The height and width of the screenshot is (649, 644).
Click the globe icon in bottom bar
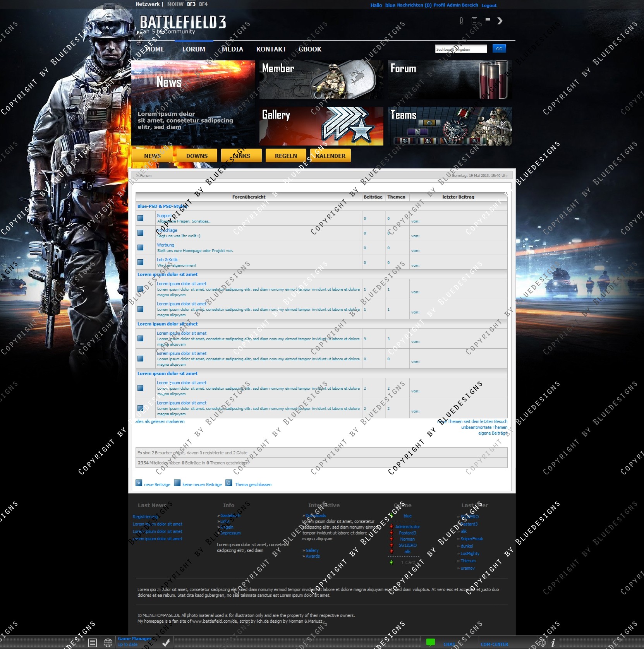(x=108, y=643)
